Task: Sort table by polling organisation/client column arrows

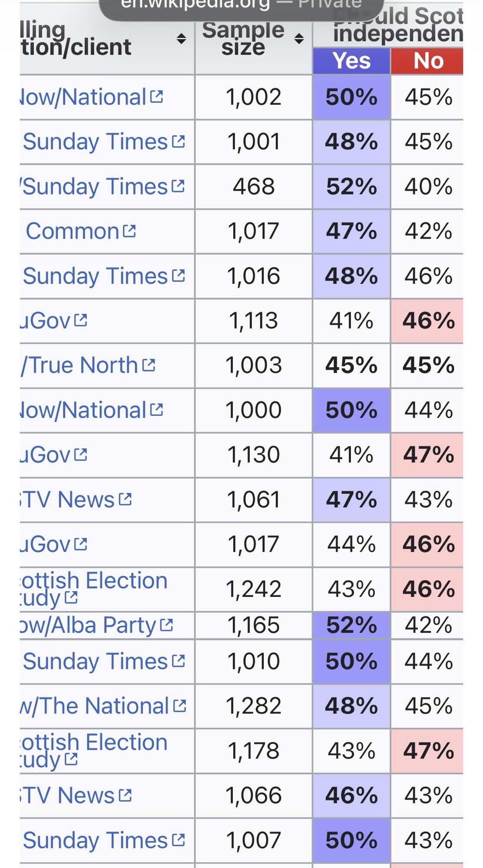Action: click(181, 39)
